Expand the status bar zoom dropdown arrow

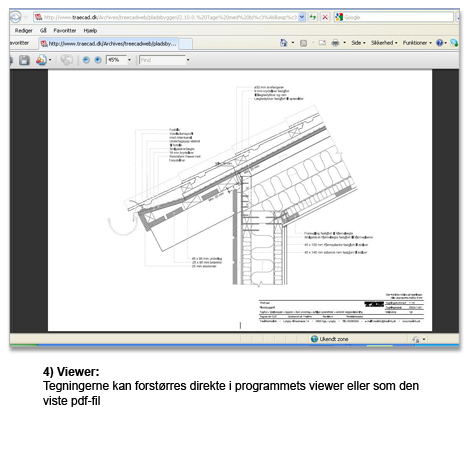pyautogui.click(x=424, y=339)
